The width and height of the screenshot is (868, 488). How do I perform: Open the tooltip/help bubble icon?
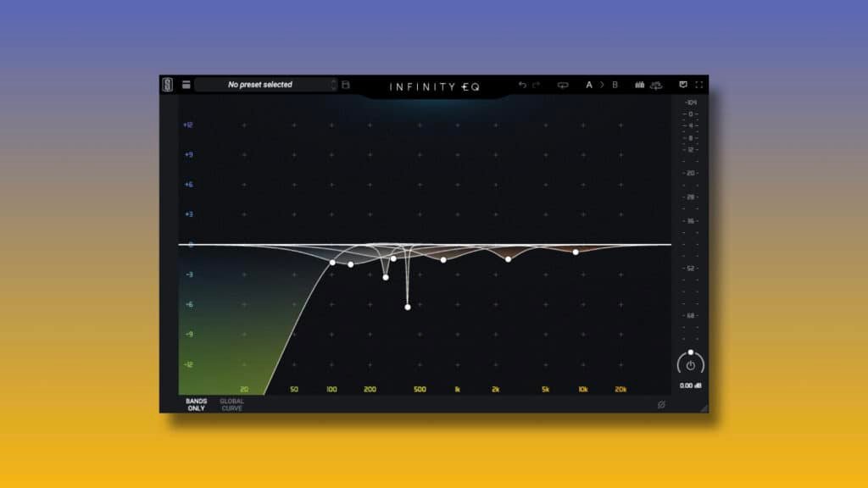coord(683,85)
